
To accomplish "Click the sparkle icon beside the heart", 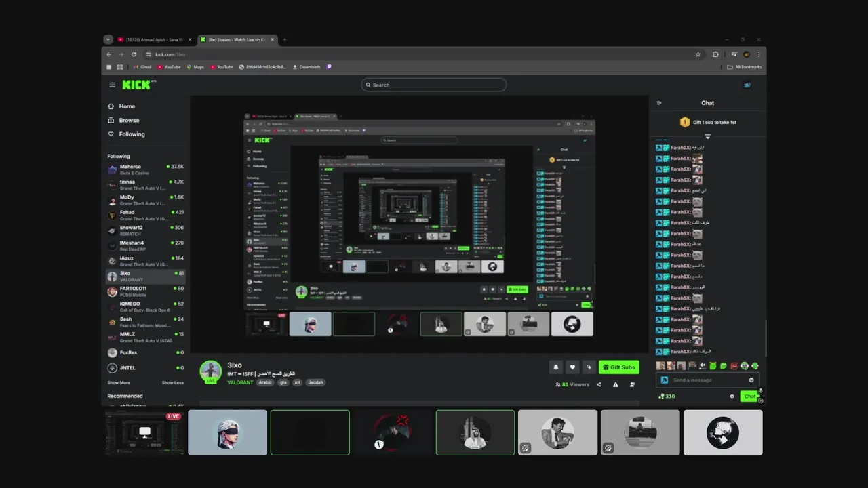I will (589, 367).
